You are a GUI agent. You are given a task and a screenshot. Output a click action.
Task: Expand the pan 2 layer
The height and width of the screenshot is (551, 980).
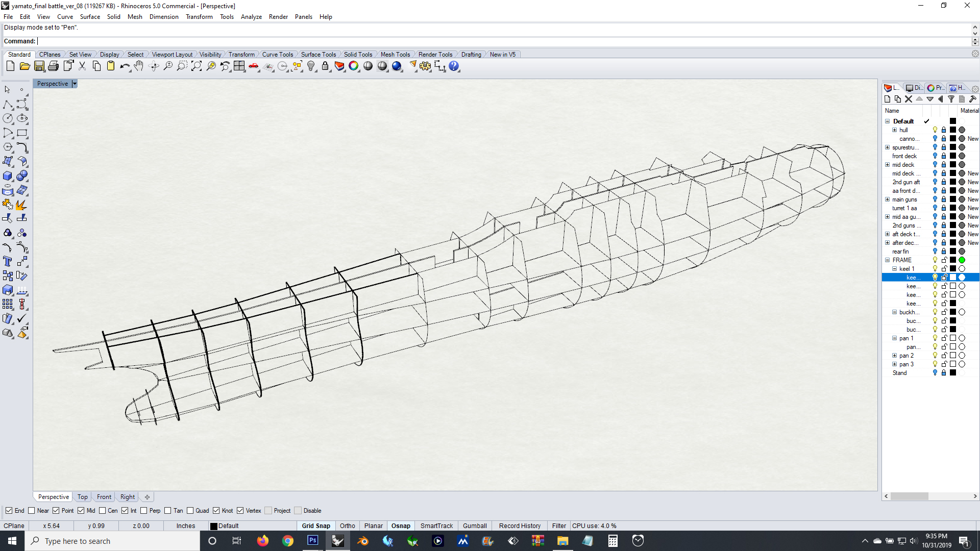point(895,356)
